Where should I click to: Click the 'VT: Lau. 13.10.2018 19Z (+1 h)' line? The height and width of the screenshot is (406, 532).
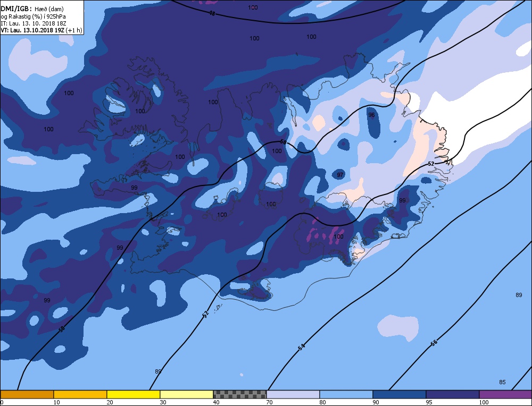(x=41, y=30)
